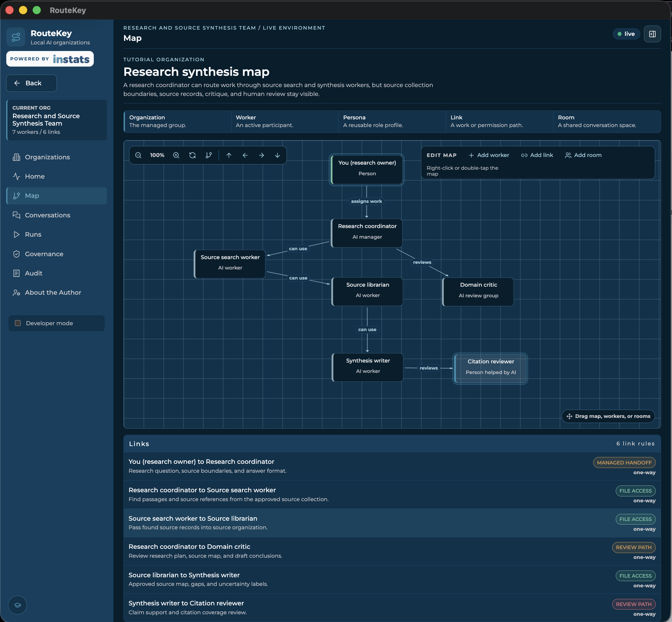
Task: Select the Source librarian node
Action: pyautogui.click(x=367, y=291)
